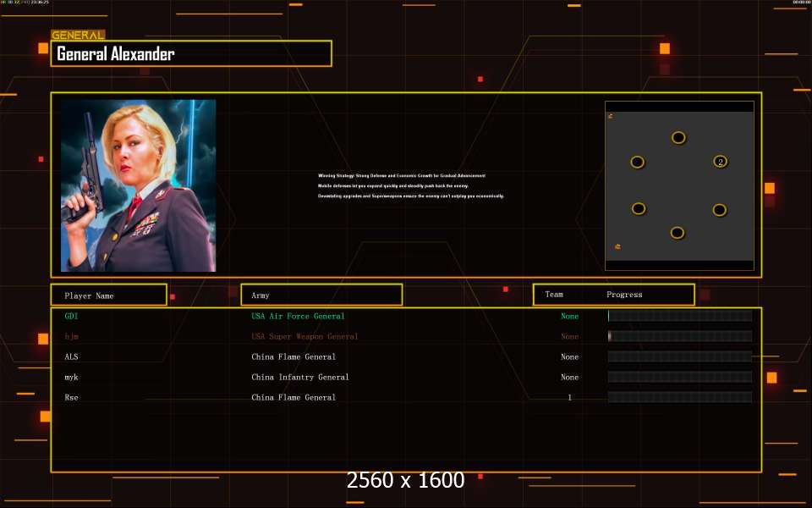This screenshot has width=812, height=508.
Task: Click the loading progress bar for hjm
Action: [680, 336]
